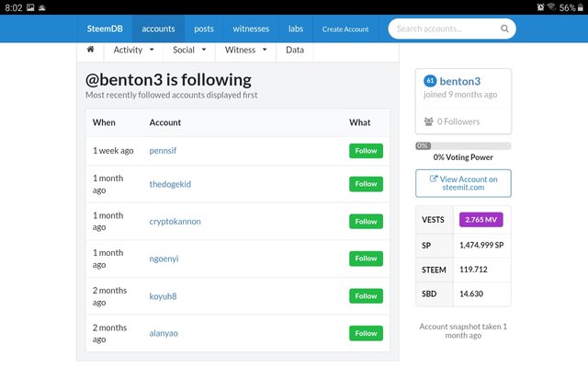Viewport: 588px width, 368px height.
Task: Open the witnesses menu item
Action: coord(251,29)
